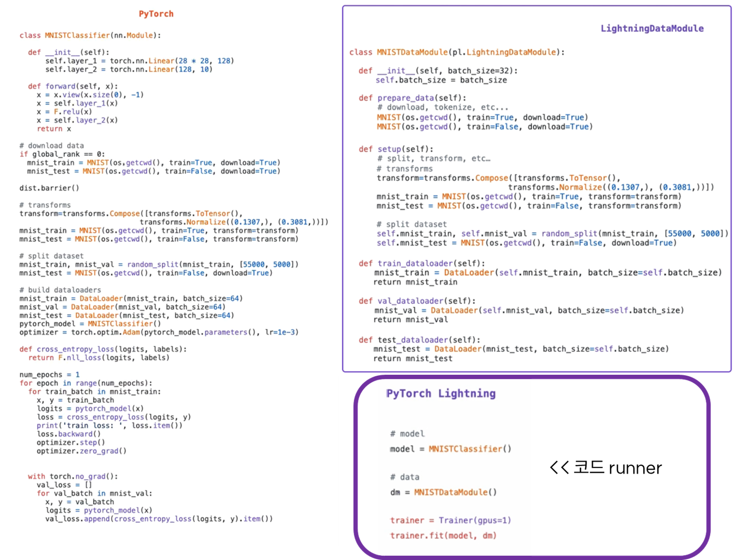Image resolution: width=736 pixels, height=560 pixels.
Task: Click the line "x = F.relu(x)"
Action: tap(64, 112)
